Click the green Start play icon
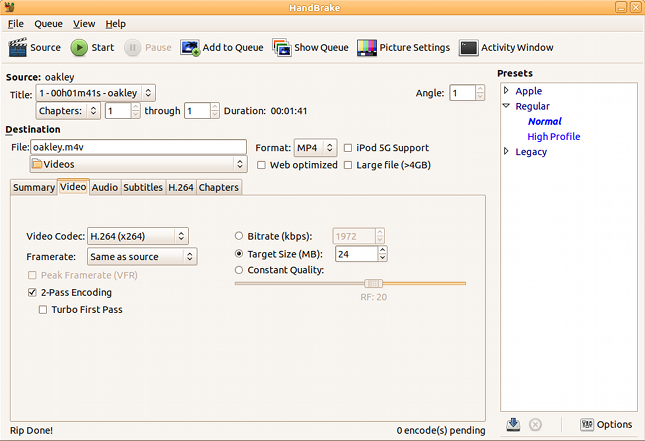The height and width of the screenshot is (441, 645). click(x=79, y=48)
